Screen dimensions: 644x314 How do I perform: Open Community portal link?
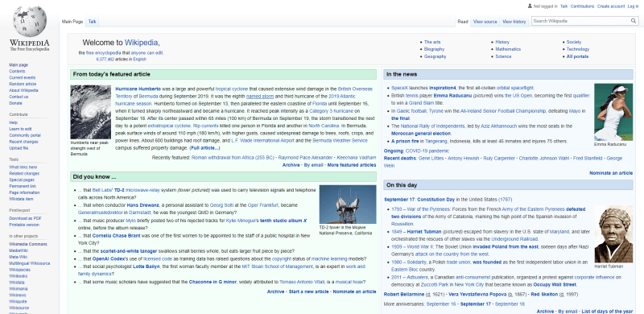point(25,135)
